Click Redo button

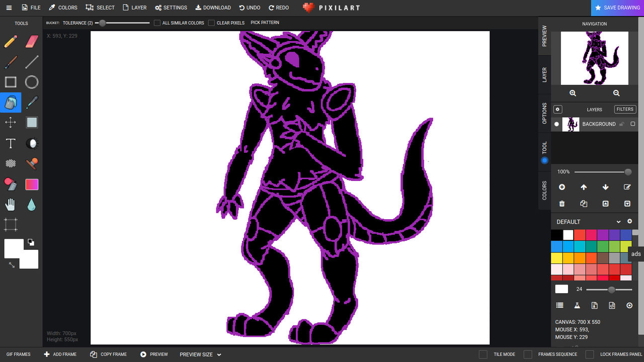(x=279, y=8)
